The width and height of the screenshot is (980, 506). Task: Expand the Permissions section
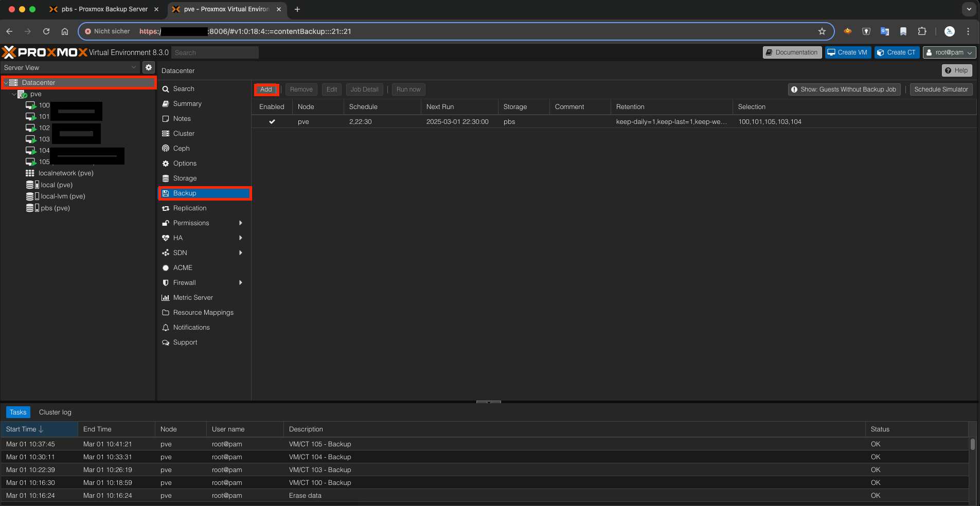pyautogui.click(x=190, y=223)
